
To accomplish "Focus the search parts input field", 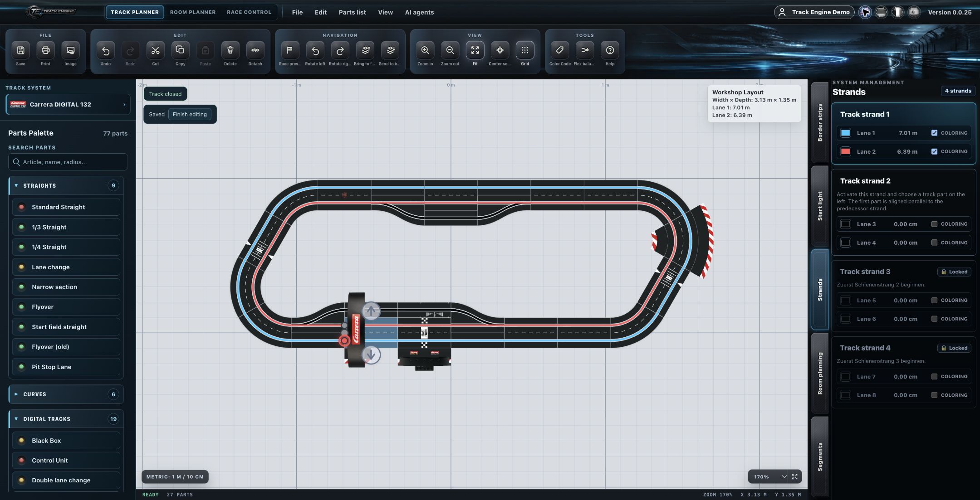I will click(68, 162).
